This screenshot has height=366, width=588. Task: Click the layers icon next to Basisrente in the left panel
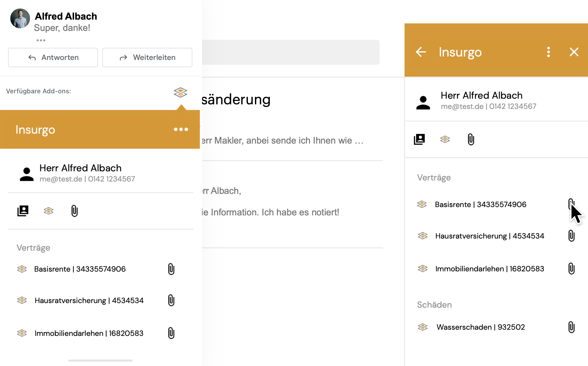22,269
